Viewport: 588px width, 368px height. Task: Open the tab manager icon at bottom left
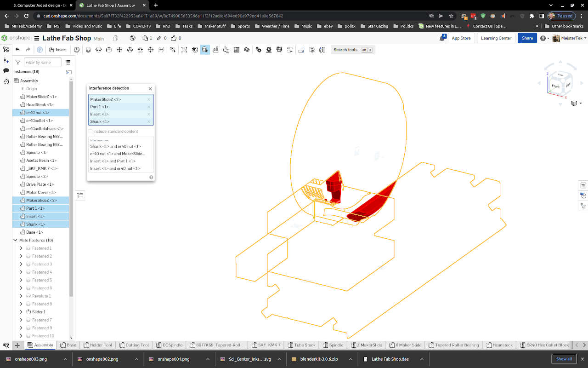[x=6, y=345]
